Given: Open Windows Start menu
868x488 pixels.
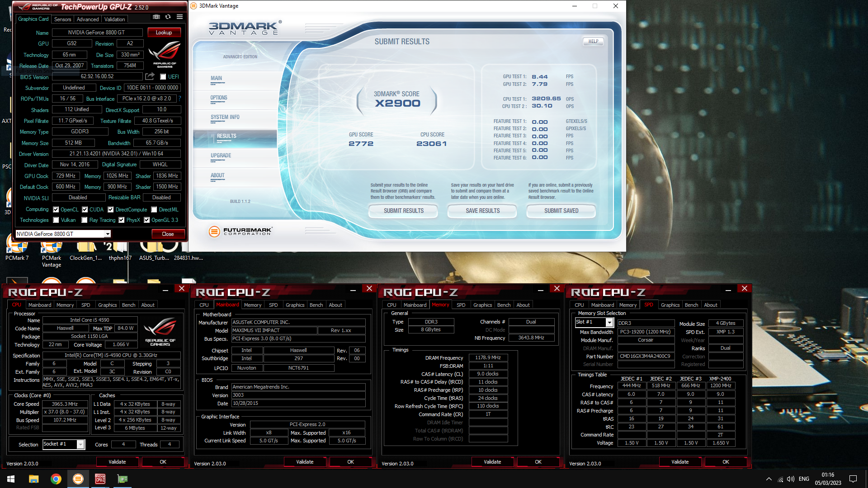Looking at the screenshot, I should (11, 479).
